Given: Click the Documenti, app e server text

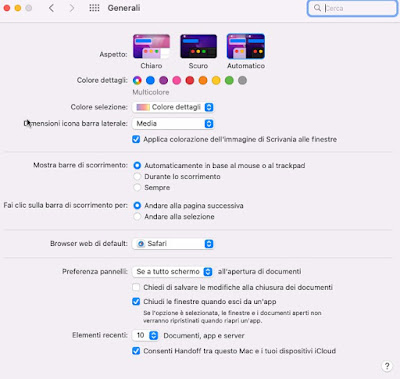Looking at the screenshot, I should (x=204, y=336).
